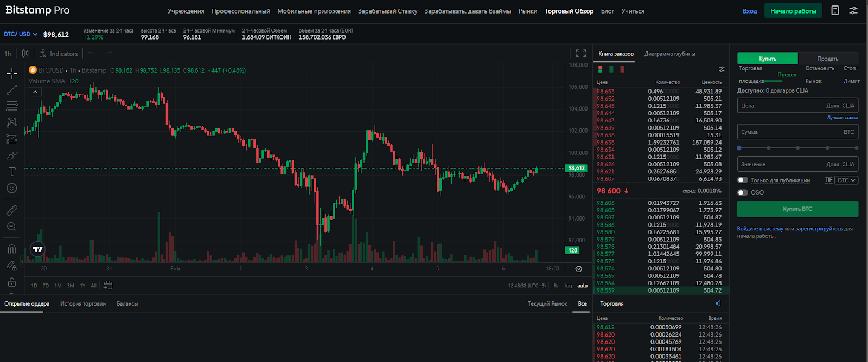Click the Best bid link
Image resolution: width=868 pixels, height=362 pixels.
click(842, 117)
